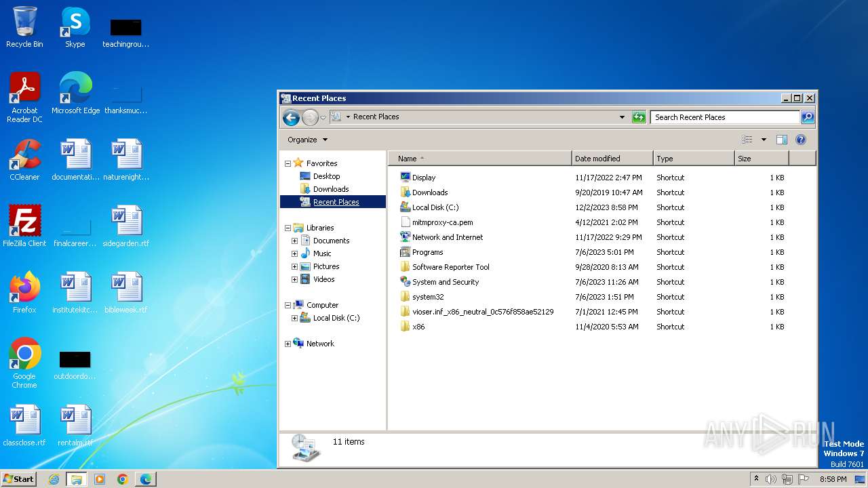868x488 pixels.
Task: Click Internet Explorer taskbar icon
Action: tap(54, 479)
